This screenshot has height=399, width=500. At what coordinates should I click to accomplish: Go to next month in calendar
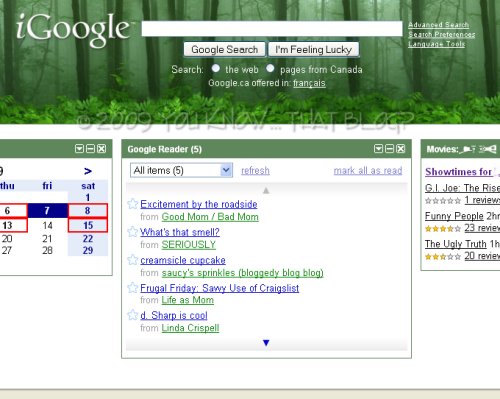point(88,171)
